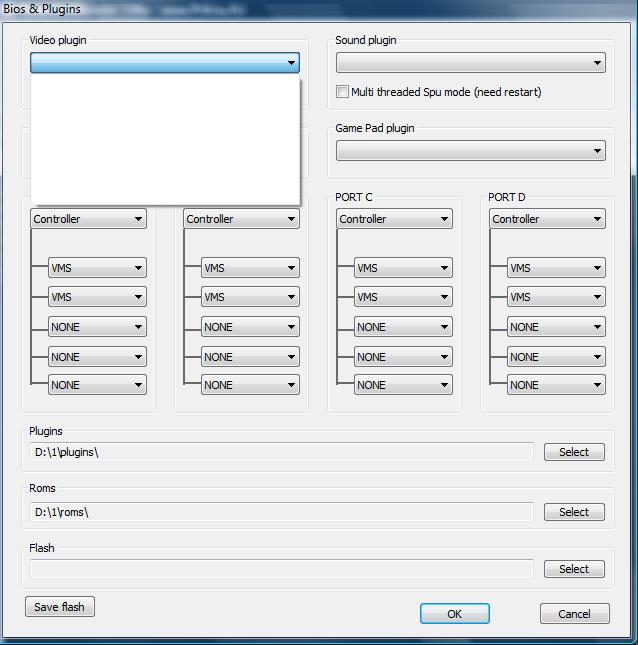Screen dimensions: 638x645
Task: Expand first VMS dropdown under PORT C
Action: click(403, 268)
